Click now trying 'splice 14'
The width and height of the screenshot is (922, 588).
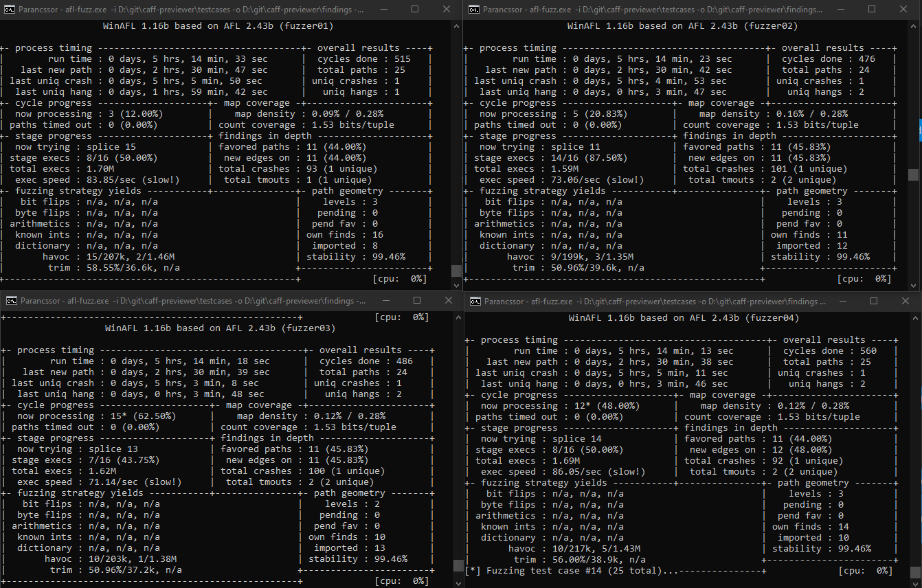(x=576, y=439)
